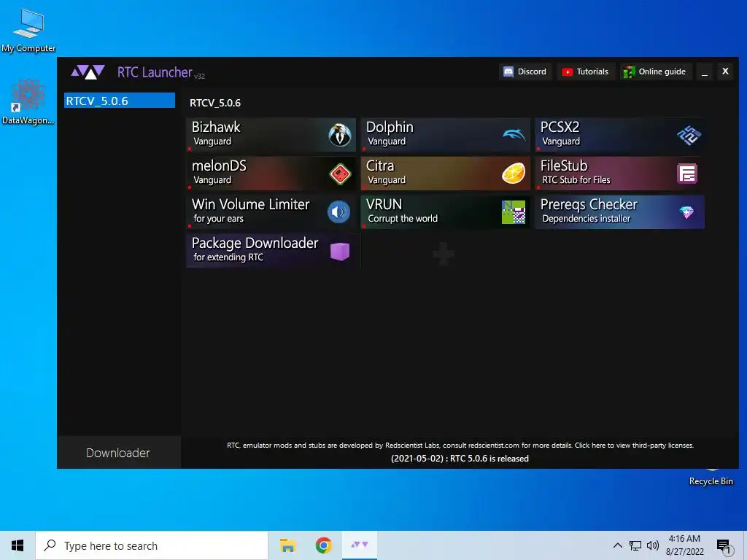This screenshot has height=560, width=747.
Task: Click the FileStub document icon
Action: pyautogui.click(x=687, y=174)
